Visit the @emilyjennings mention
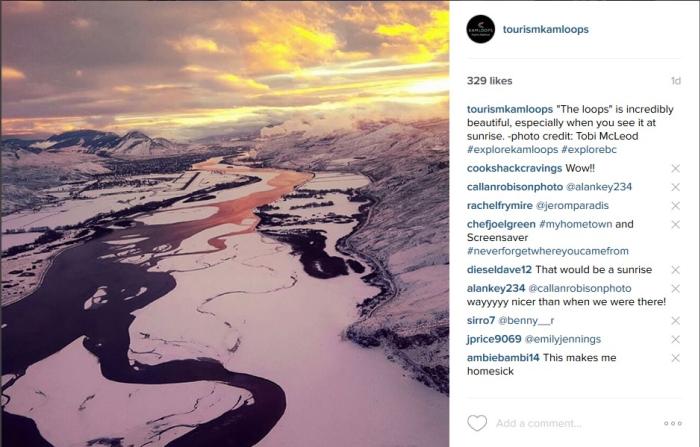The width and height of the screenshot is (700, 447). [x=562, y=339]
